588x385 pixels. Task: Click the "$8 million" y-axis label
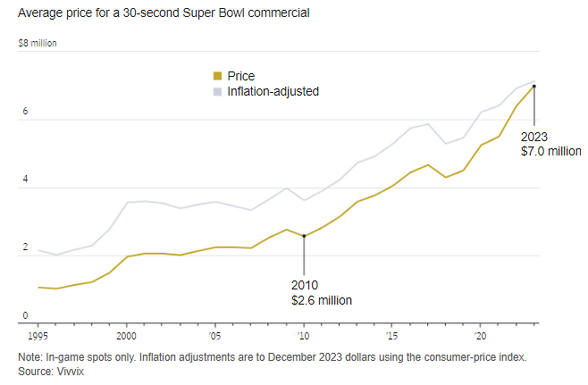pyautogui.click(x=37, y=43)
